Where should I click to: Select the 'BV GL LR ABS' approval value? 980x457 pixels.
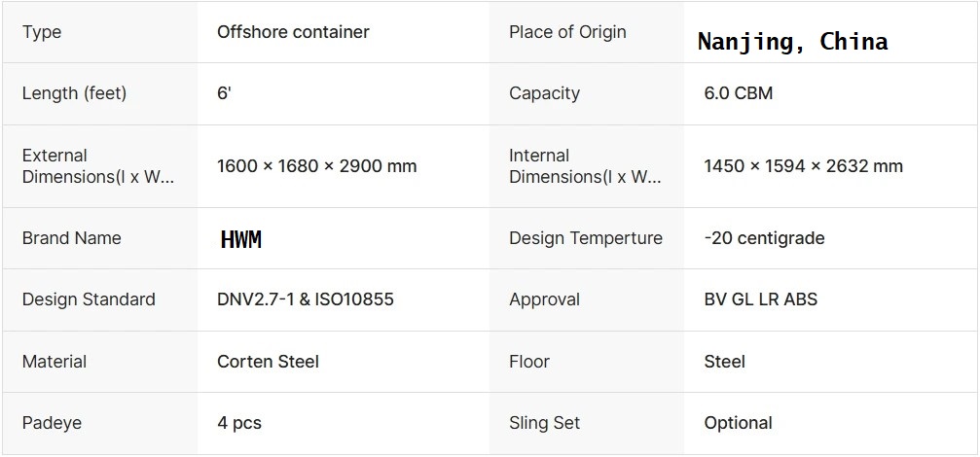pyautogui.click(x=760, y=299)
